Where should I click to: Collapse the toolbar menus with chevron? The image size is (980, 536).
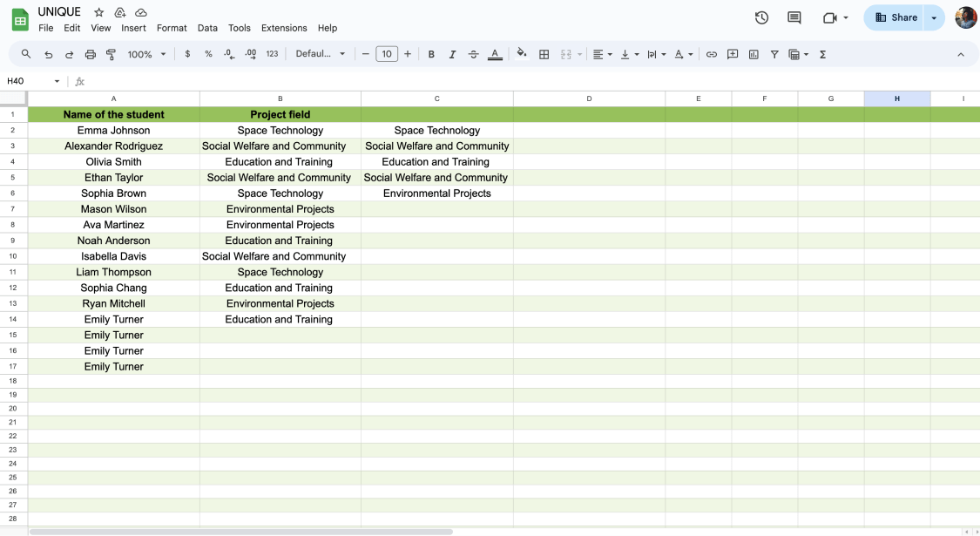click(961, 54)
